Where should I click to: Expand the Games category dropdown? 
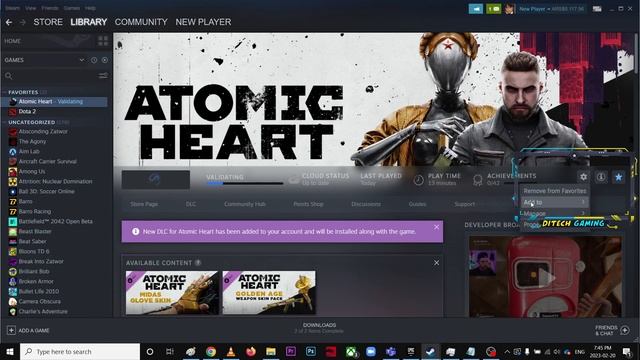click(x=82, y=60)
